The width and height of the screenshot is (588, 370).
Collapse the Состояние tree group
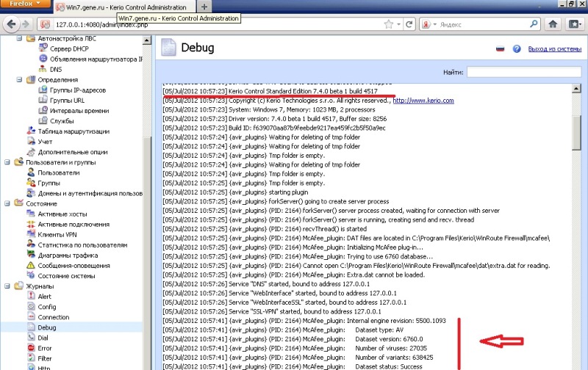tap(7, 203)
